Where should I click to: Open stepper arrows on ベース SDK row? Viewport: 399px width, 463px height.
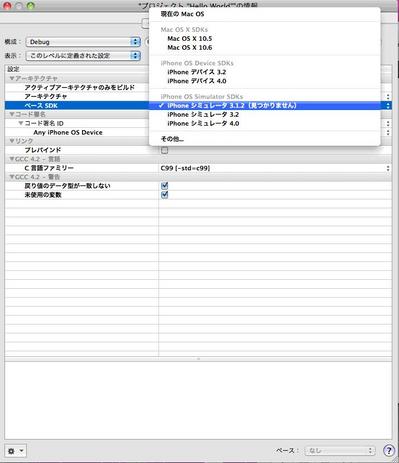[x=388, y=106]
